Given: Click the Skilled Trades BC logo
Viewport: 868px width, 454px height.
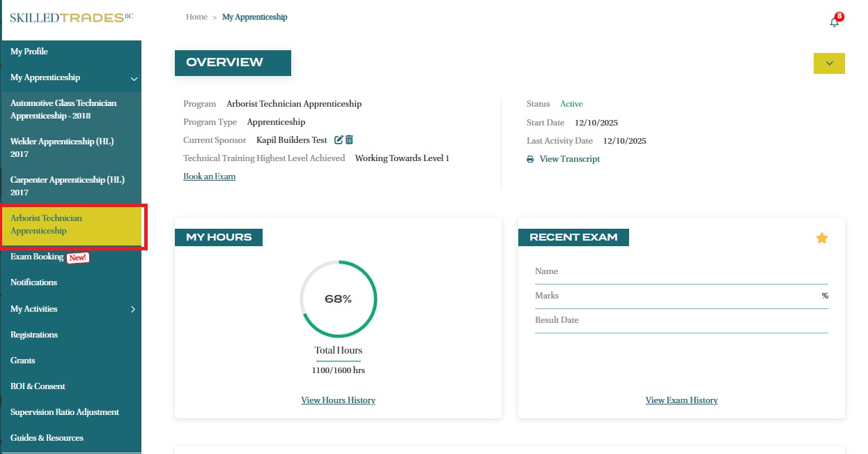Looking at the screenshot, I should click(71, 17).
